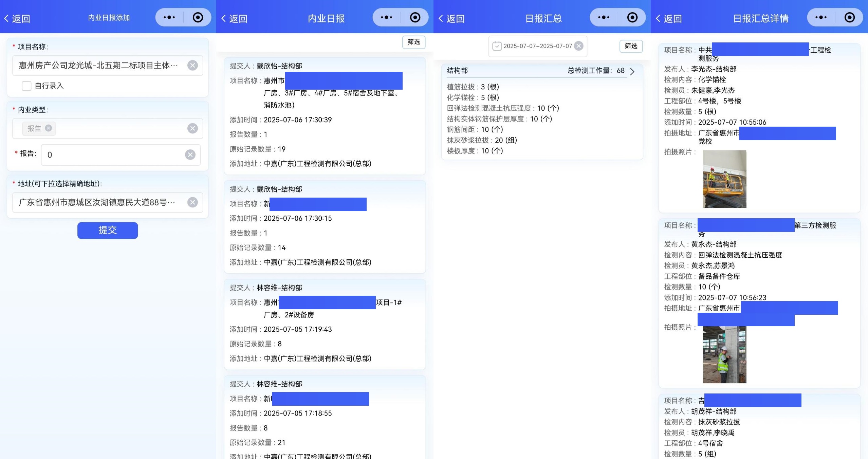Clear the 地址 field using its X icon

(193, 202)
